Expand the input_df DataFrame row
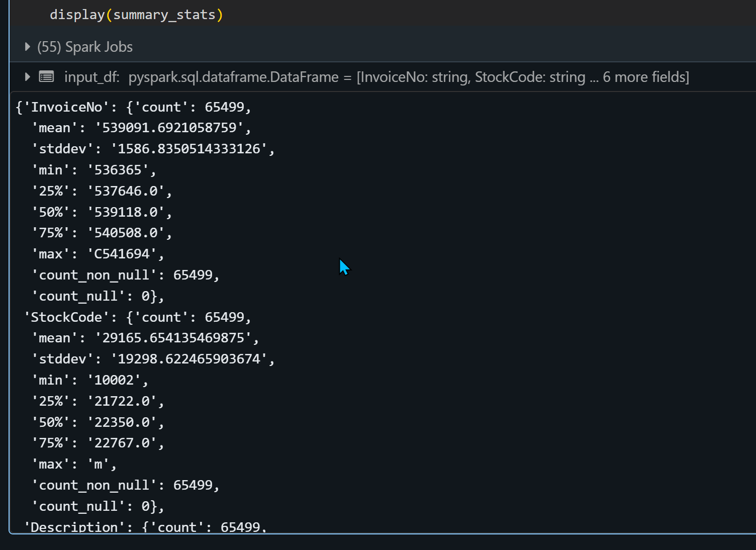The height and width of the screenshot is (550, 756). pos(27,76)
